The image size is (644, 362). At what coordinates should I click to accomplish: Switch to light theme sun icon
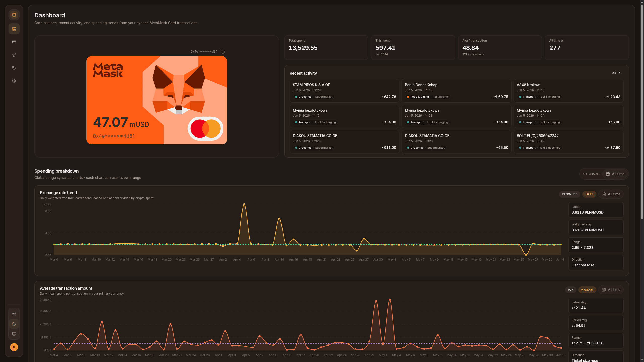coord(14,314)
